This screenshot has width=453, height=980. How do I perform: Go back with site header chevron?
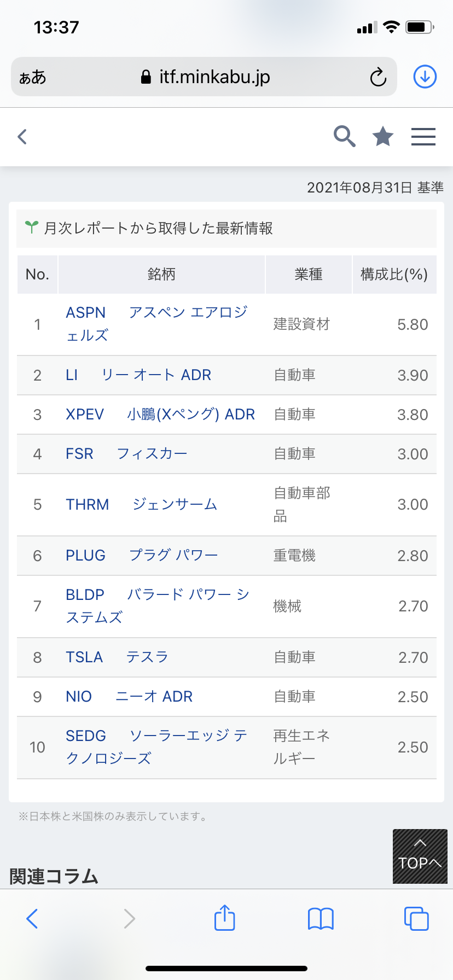click(x=22, y=137)
